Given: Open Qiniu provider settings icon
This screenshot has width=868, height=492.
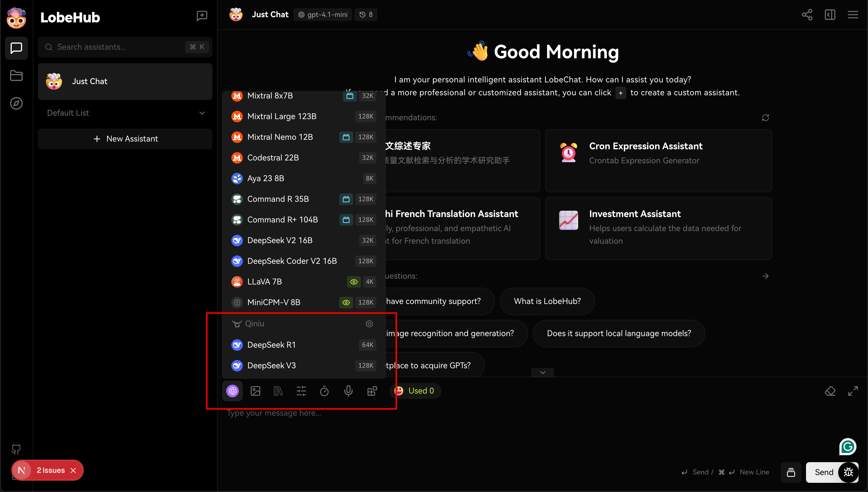Looking at the screenshot, I should (x=369, y=324).
